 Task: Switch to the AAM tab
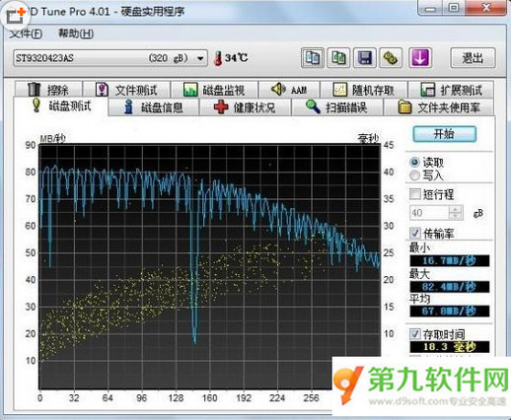(289, 90)
